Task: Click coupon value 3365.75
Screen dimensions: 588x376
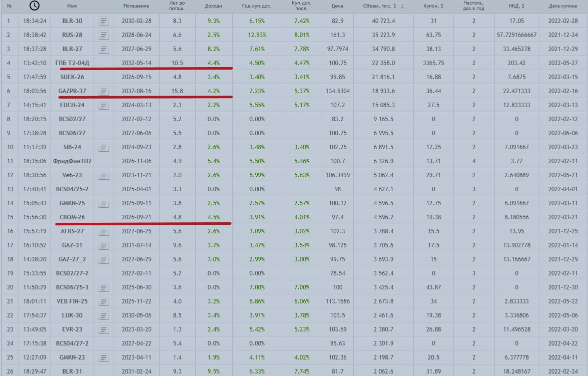Action: click(433, 63)
